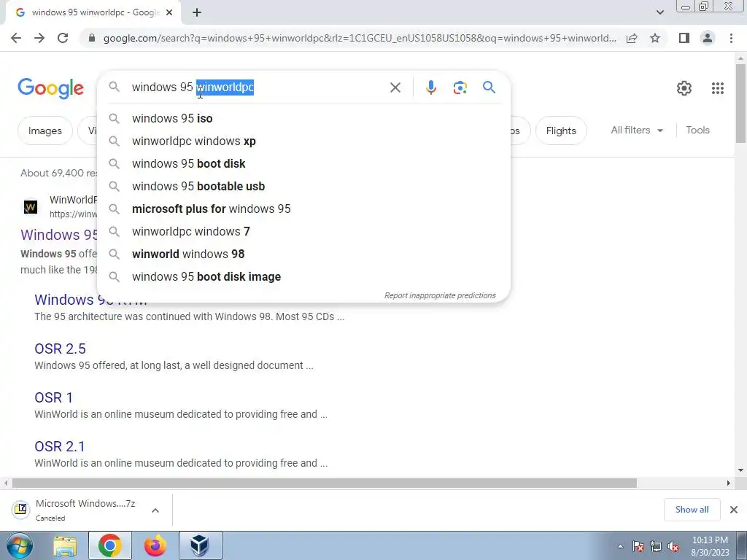Click 'Report inappropriate predictions' link
The height and width of the screenshot is (560, 747).
coord(440,296)
